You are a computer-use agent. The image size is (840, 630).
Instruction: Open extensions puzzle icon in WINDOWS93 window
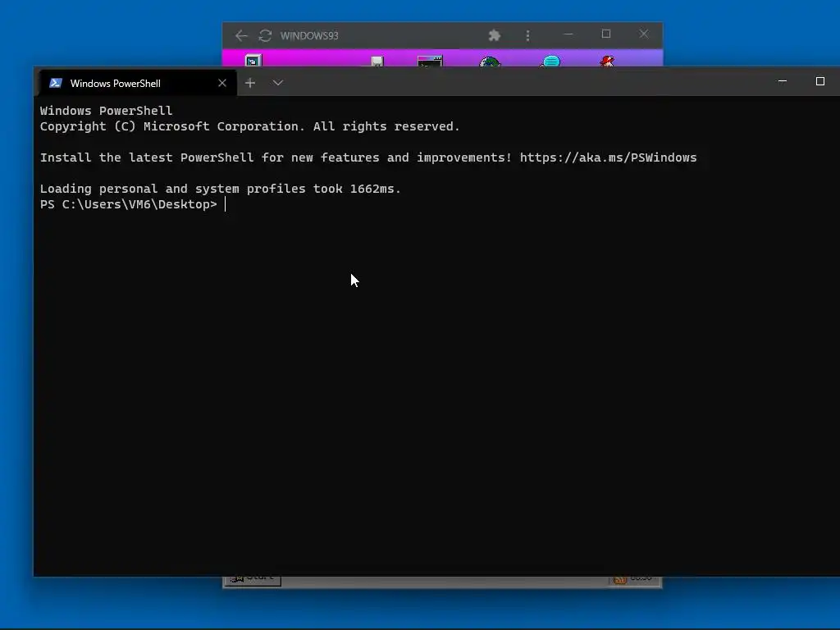tap(494, 36)
